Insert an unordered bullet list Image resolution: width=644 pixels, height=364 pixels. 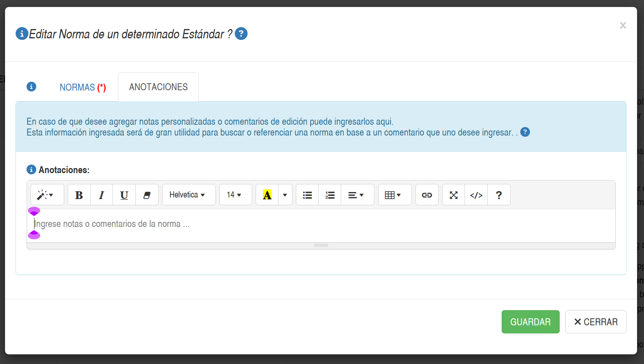(x=307, y=195)
